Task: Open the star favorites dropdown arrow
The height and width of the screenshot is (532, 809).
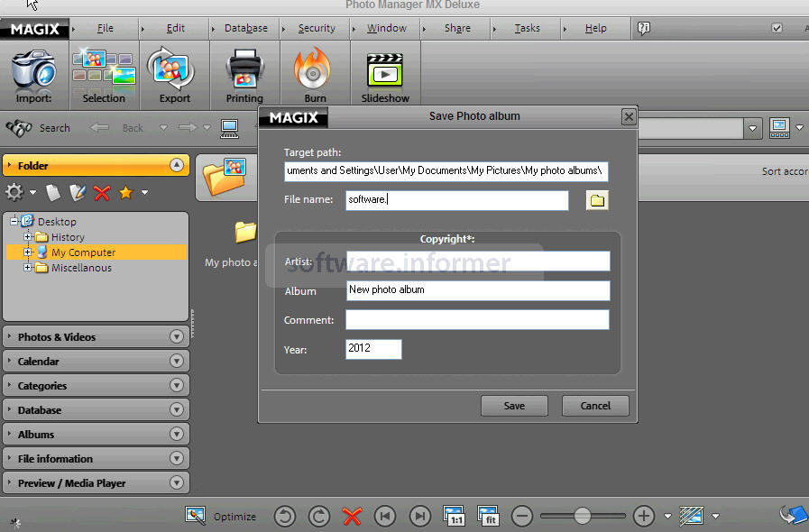Action: [x=145, y=192]
